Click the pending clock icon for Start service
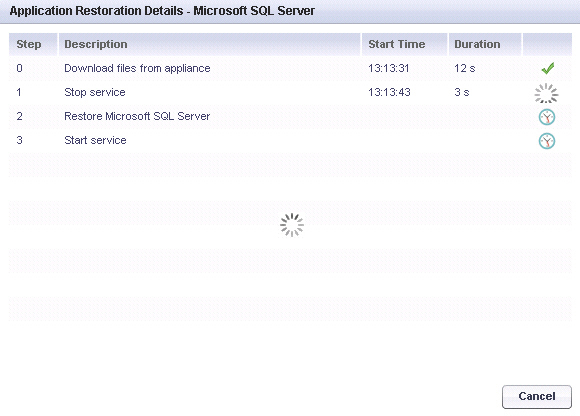Viewport: 580px width, 416px height. pyautogui.click(x=547, y=141)
